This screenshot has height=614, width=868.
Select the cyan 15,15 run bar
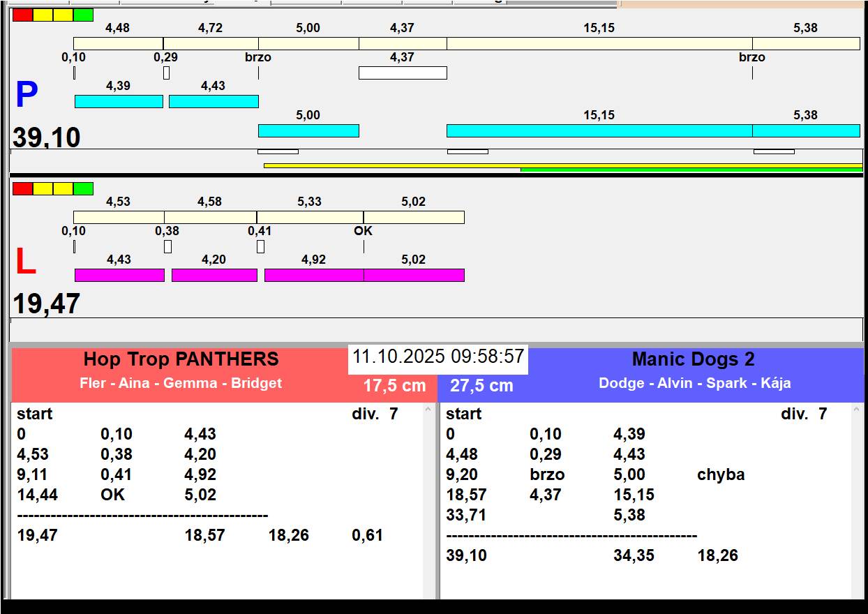599,130
